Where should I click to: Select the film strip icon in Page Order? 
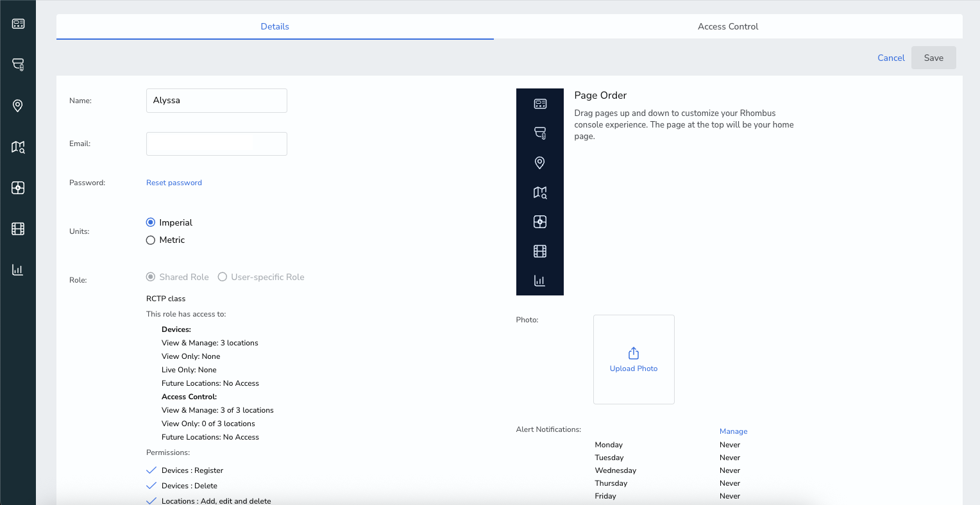[x=540, y=251]
